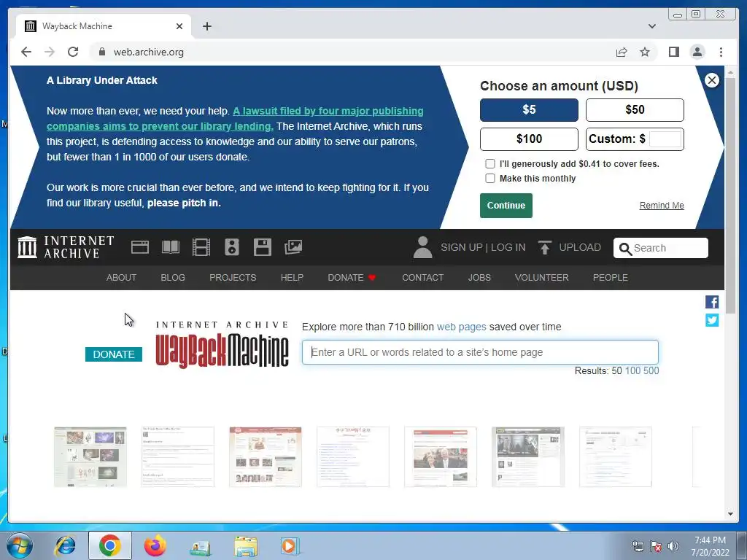The height and width of the screenshot is (560, 747).
Task: Click the Remind Me link
Action: click(x=661, y=206)
